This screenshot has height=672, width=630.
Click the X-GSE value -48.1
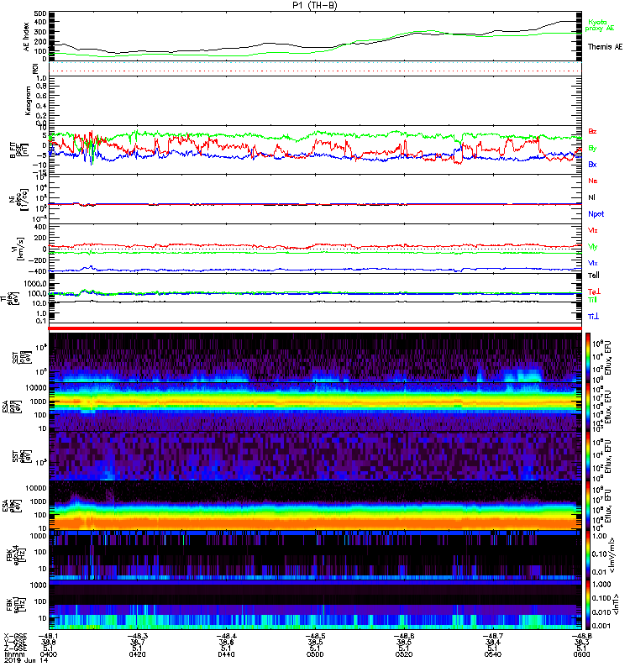coord(49,637)
